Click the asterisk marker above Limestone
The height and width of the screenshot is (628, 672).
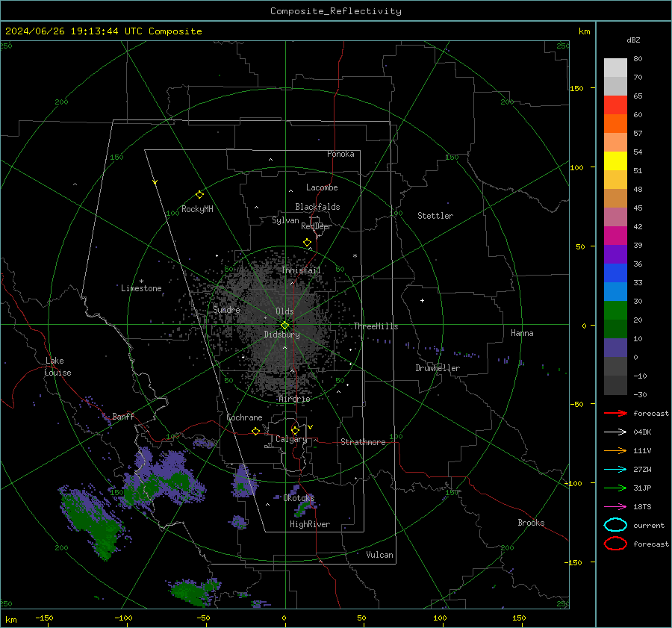(x=141, y=282)
